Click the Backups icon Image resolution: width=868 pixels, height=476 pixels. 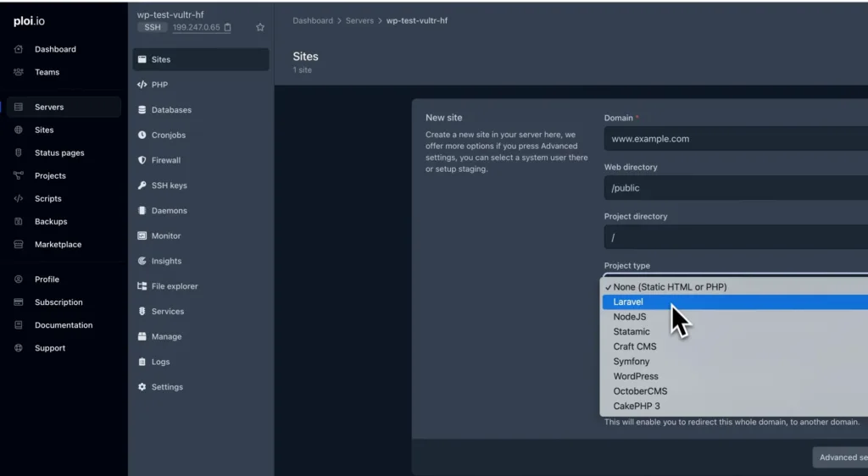19,221
